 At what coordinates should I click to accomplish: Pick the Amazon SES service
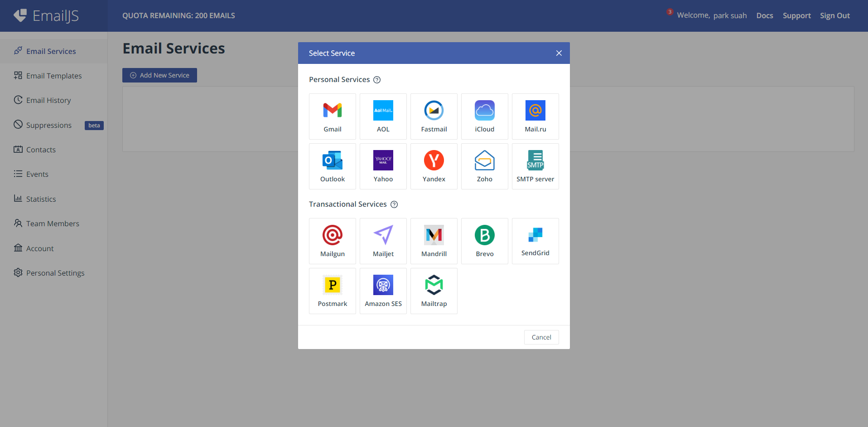point(383,291)
